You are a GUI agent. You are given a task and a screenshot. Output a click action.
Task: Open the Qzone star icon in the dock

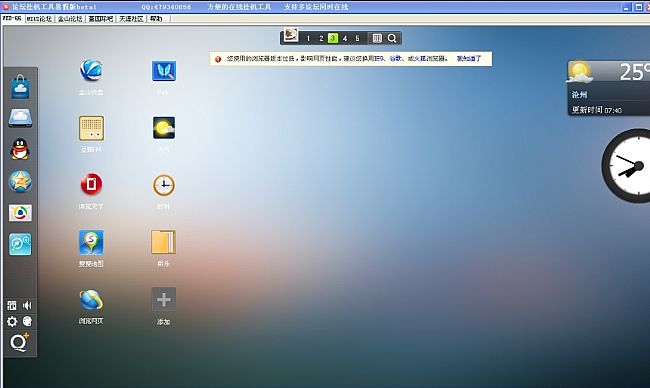tap(20, 181)
